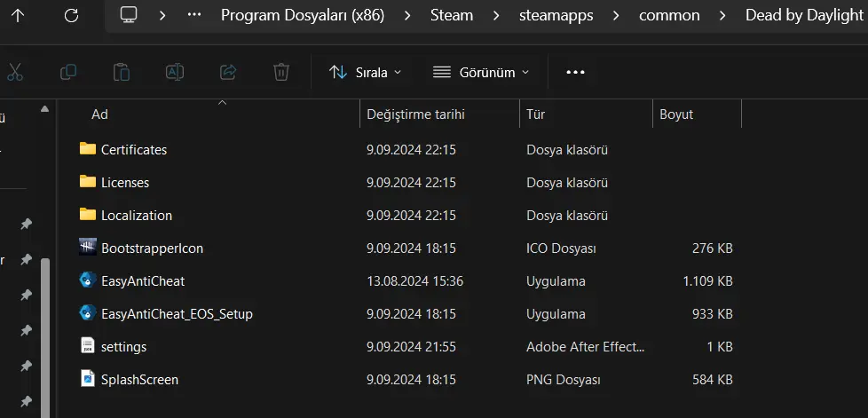This screenshot has width=868, height=418.
Task: Select the EasyAntiCheat application icon
Action: point(88,280)
